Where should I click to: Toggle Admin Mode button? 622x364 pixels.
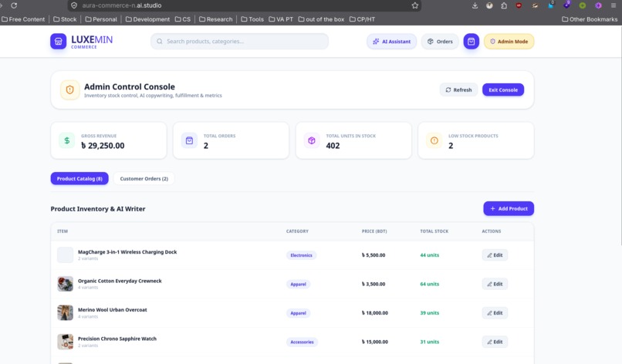(509, 41)
